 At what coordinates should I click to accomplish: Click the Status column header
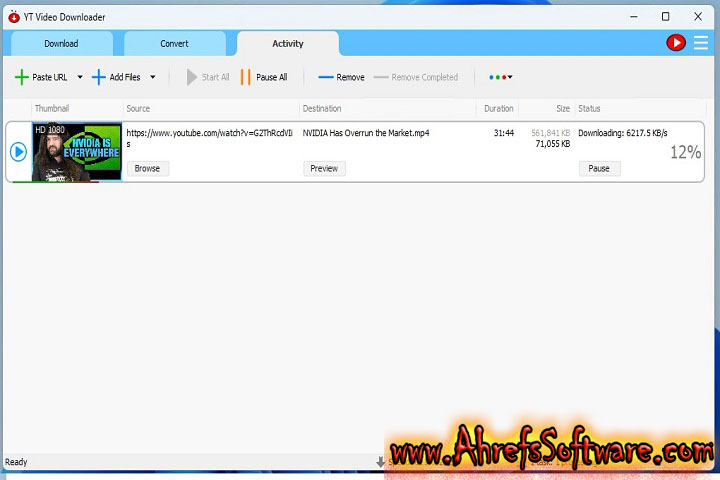pyautogui.click(x=589, y=108)
